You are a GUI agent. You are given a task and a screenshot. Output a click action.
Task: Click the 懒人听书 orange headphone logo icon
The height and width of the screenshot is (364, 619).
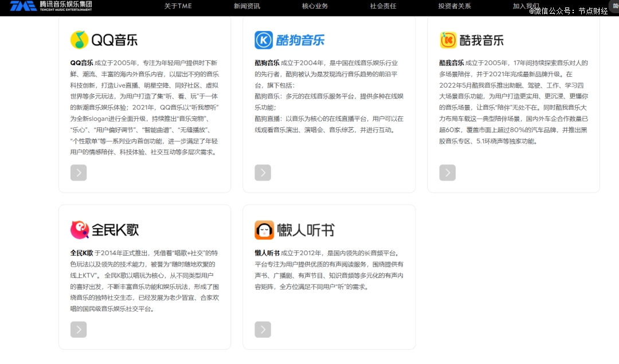264,230
